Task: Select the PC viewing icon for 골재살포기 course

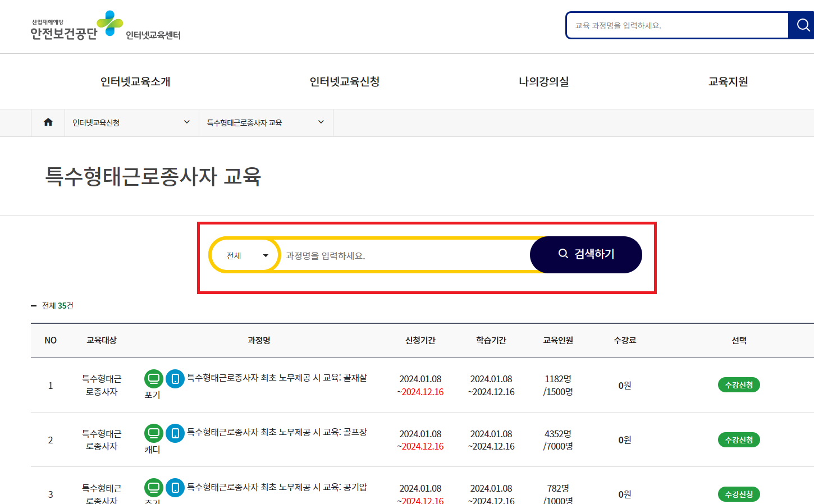Action: click(x=153, y=379)
